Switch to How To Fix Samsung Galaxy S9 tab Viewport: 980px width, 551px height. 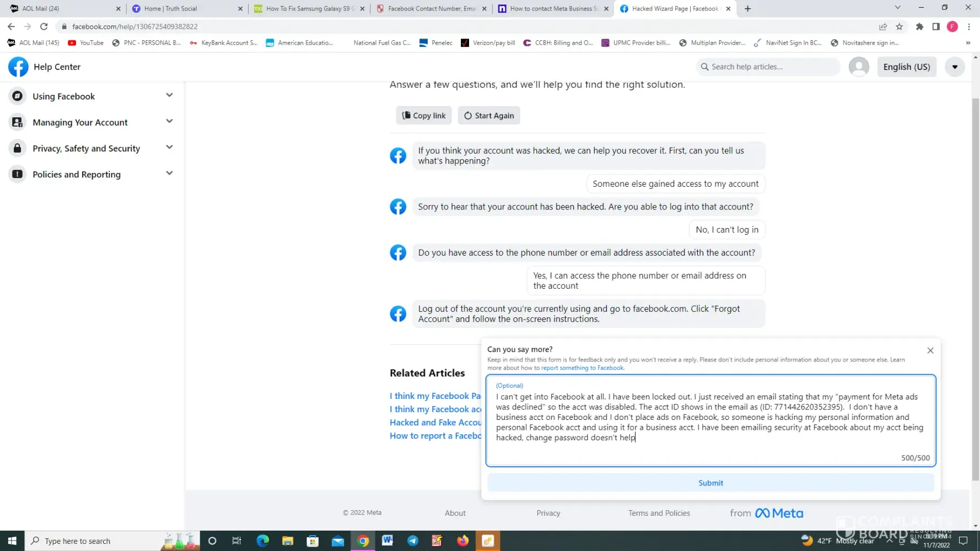click(309, 9)
